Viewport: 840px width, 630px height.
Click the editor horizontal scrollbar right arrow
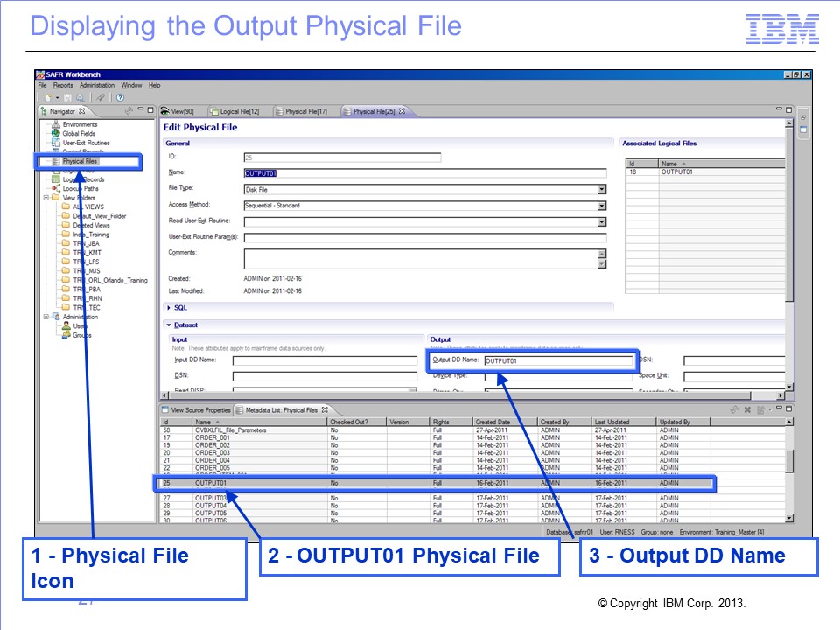pos(780,395)
